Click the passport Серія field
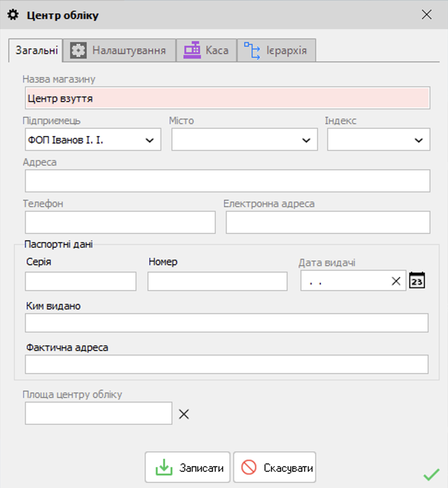Viewport: 448px width, 488px height. (x=81, y=281)
